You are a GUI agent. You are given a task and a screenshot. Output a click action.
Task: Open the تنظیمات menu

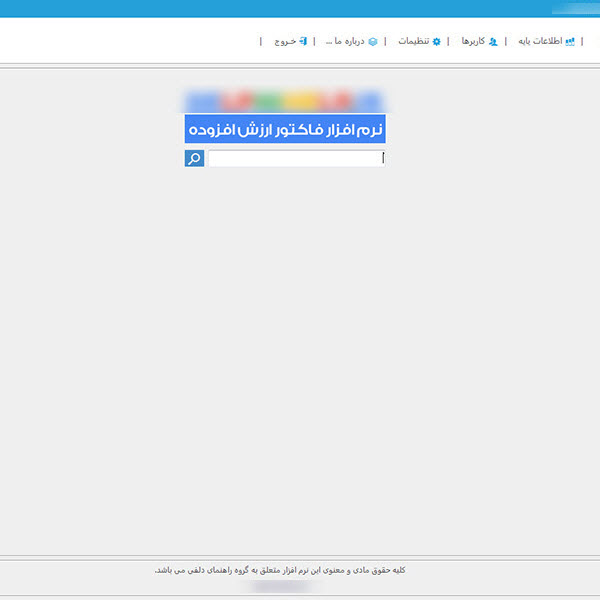(x=419, y=41)
